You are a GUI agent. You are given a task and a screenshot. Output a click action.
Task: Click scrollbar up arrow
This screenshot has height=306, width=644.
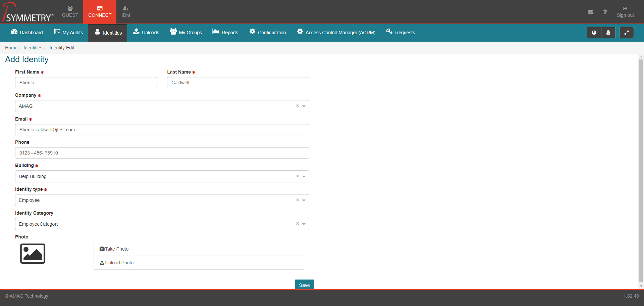tap(641, 56)
